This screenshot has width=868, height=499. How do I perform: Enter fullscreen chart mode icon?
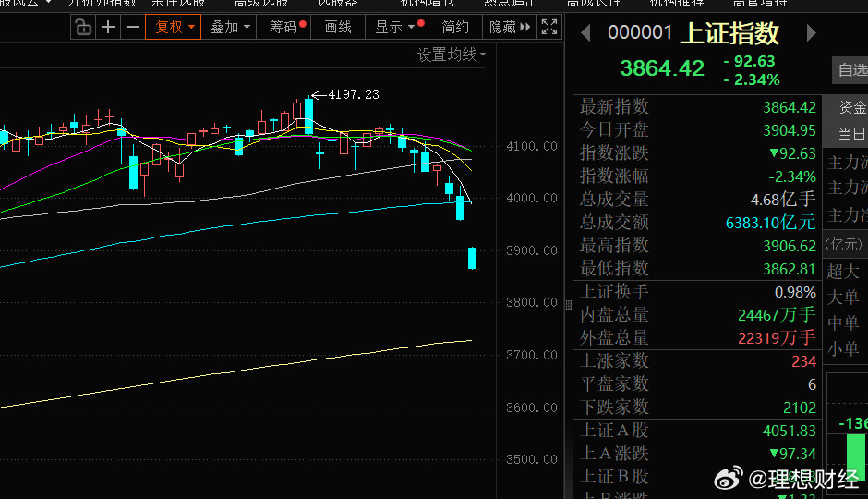tap(549, 27)
